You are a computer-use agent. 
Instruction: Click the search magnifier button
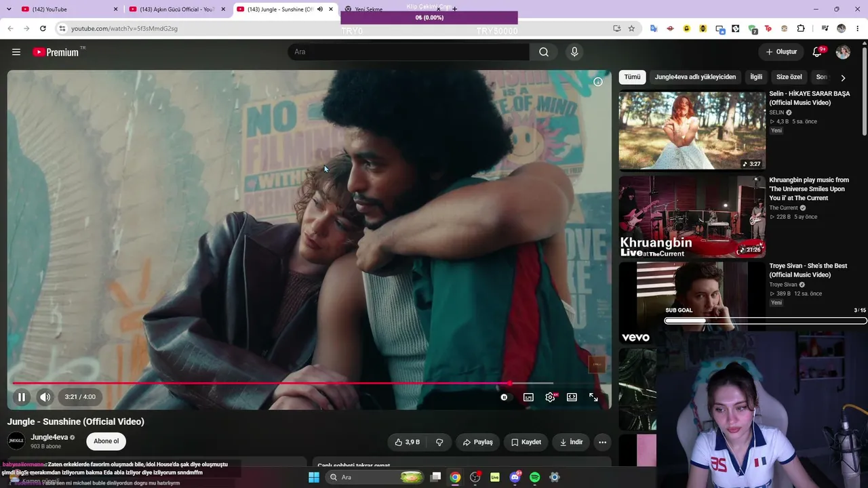(x=544, y=52)
